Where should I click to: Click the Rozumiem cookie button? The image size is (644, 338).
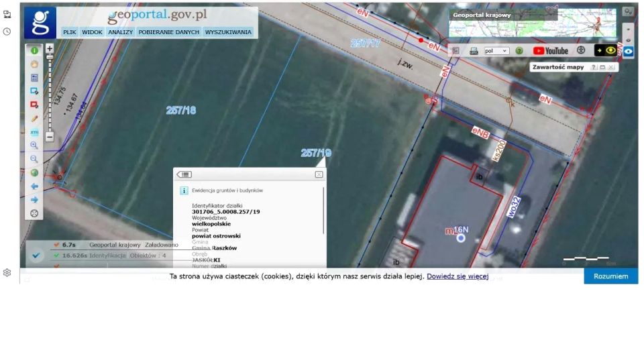(x=610, y=276)
